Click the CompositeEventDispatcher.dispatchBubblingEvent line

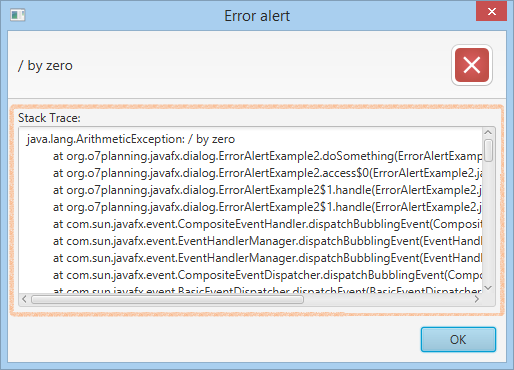(x=268, y=275)
